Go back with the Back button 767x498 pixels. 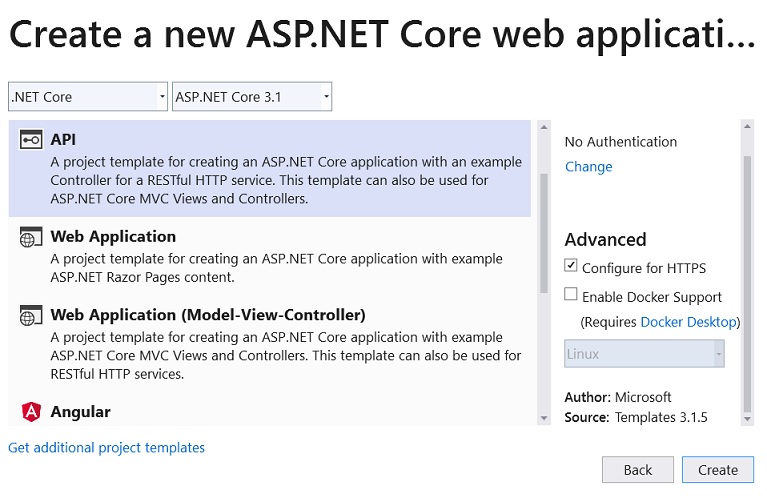[x=638, y=470]
